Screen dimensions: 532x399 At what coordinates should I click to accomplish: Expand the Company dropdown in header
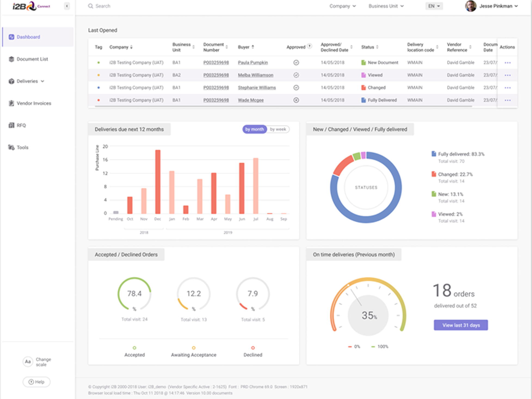point(342,6)
